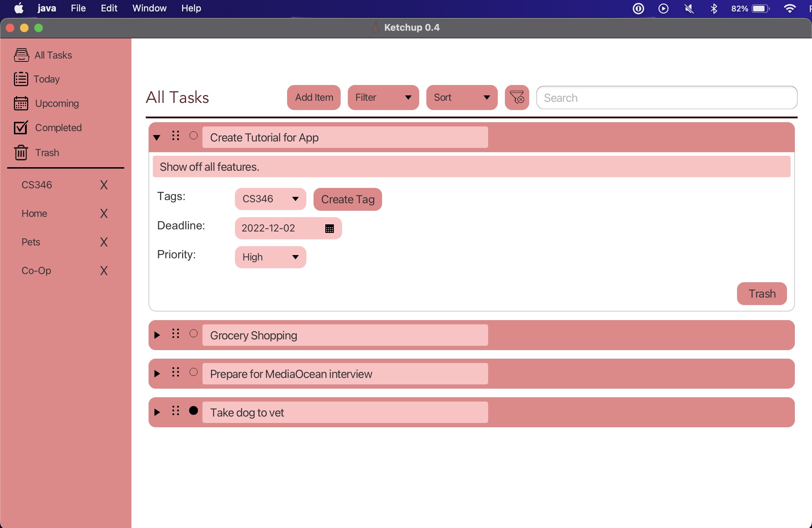This screenshot has height=528, width=812.
Task: Select the Today list icon
Action: 21,79
